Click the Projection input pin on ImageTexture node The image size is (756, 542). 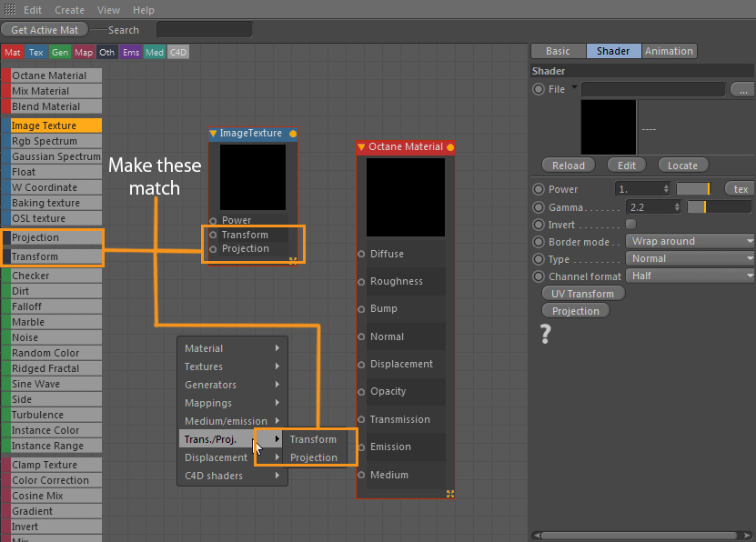coord(213,249)
